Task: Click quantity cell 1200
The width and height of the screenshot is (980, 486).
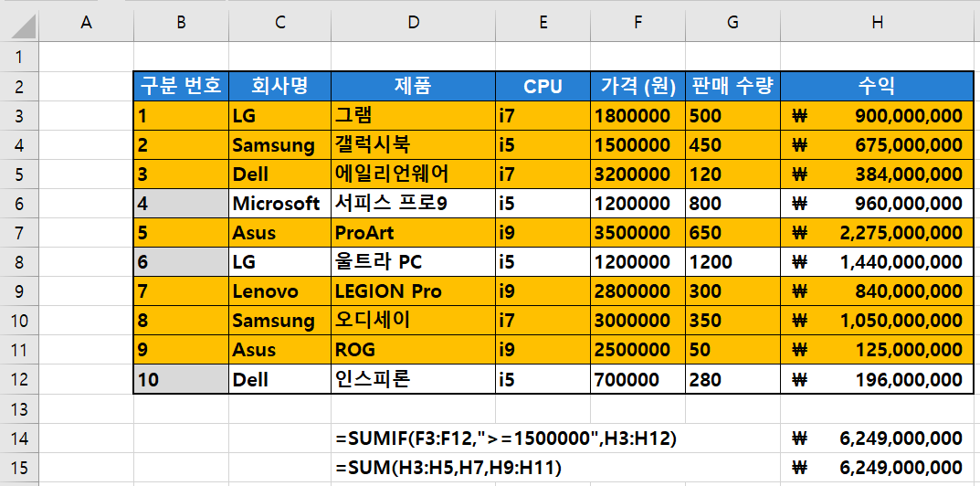Action: (732, 262)
